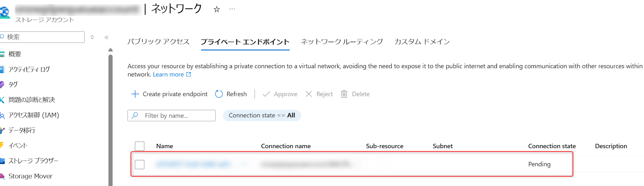Viewport: 644px width, 186px height.
Task: Select the Pending endpoint row checkbox
Action: tap(140, 164)
